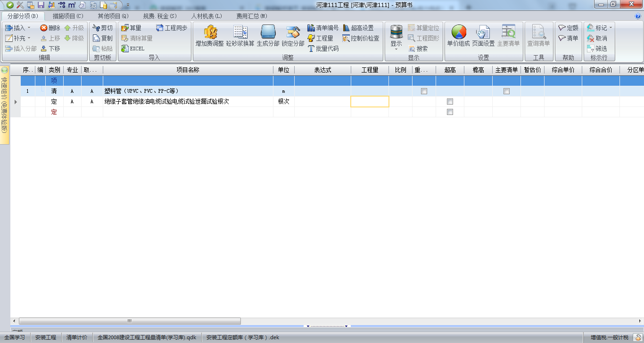Click the 生成分部 button
The height and width of the screenshot is (343, 644).
point(268,36)
